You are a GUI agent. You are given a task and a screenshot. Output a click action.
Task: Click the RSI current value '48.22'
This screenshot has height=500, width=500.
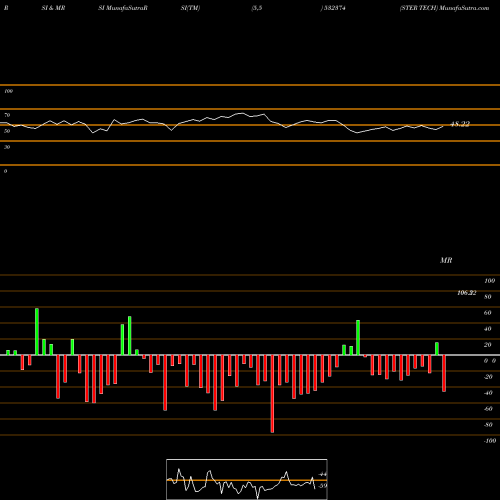coord(460,124)
